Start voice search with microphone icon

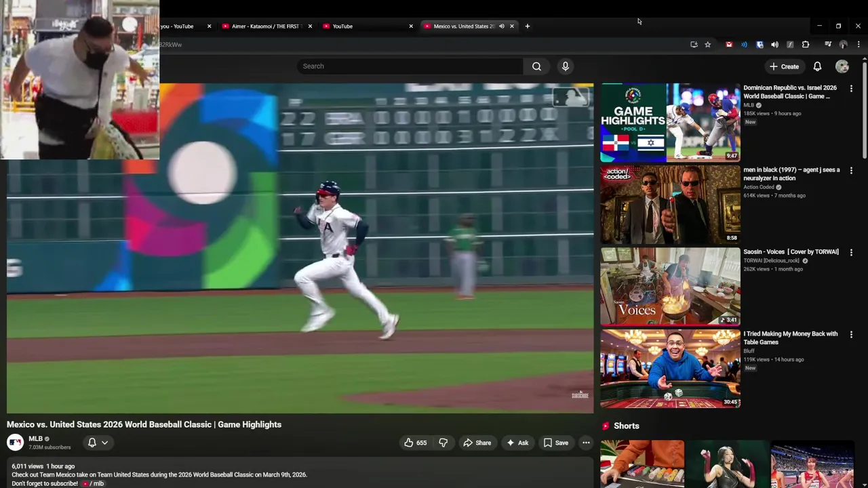pyautogui.click(x=566, y=66)
